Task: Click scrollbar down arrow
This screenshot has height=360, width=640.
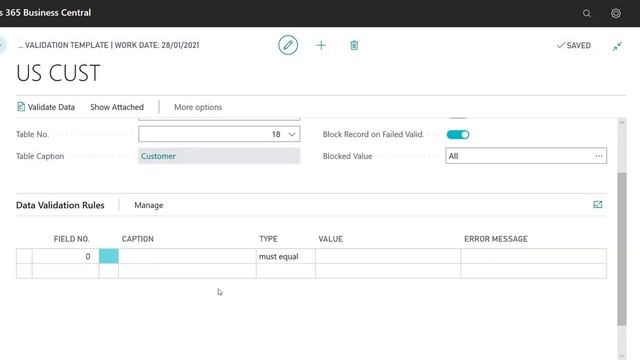Action: tap(621, 356)
